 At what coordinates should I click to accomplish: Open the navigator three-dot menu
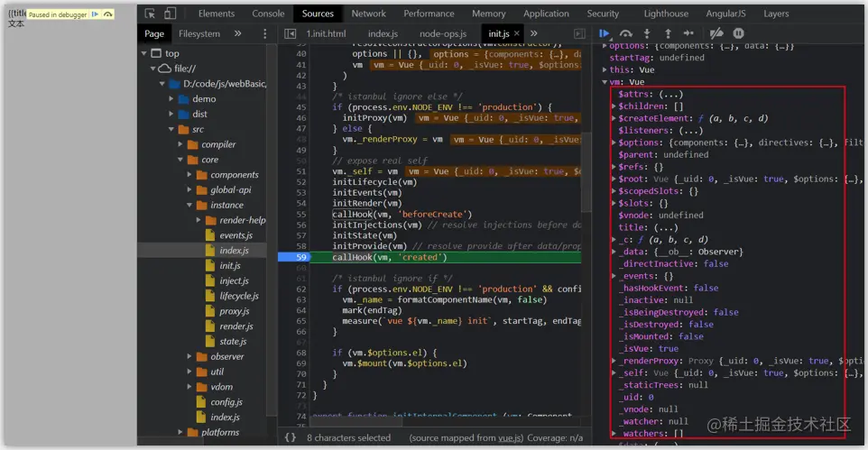tap(264, 33)
